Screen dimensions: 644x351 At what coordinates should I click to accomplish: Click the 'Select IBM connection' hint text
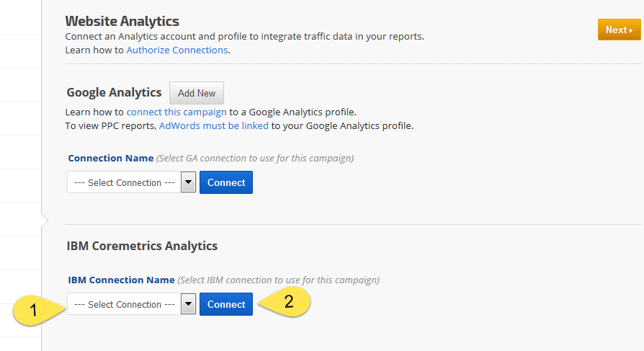(278, 280)
